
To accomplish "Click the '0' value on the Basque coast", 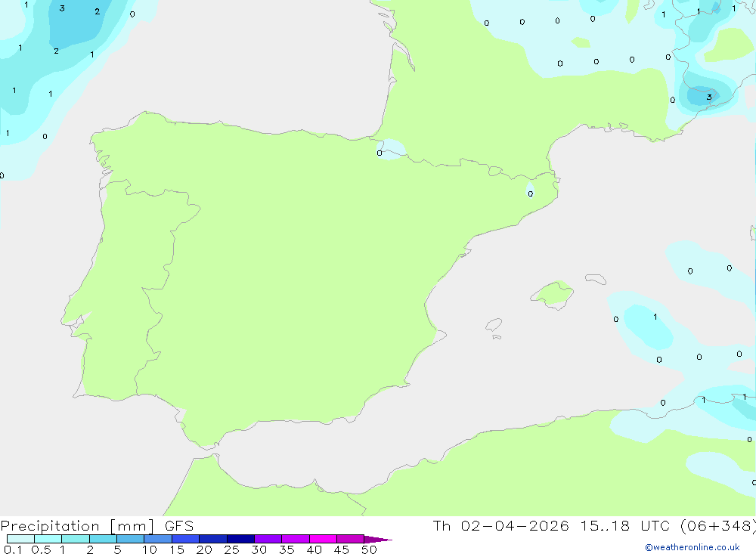I will (x=380, y=153).
